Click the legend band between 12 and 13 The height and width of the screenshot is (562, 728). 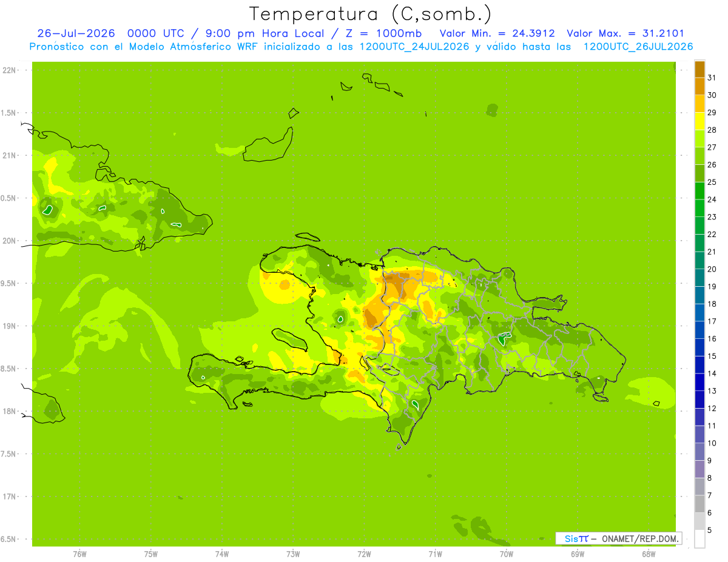699,400
